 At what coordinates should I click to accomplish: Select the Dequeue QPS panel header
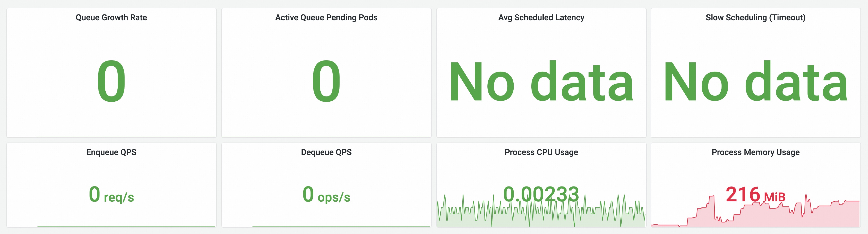[x=326, y=152]
